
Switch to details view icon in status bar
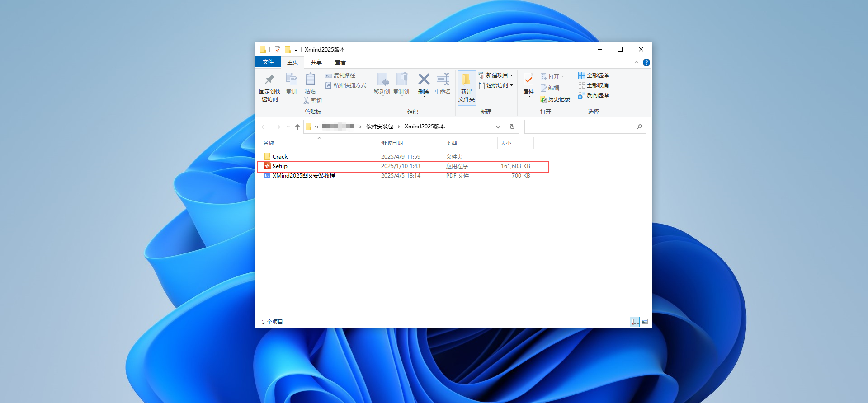point(635,322)
